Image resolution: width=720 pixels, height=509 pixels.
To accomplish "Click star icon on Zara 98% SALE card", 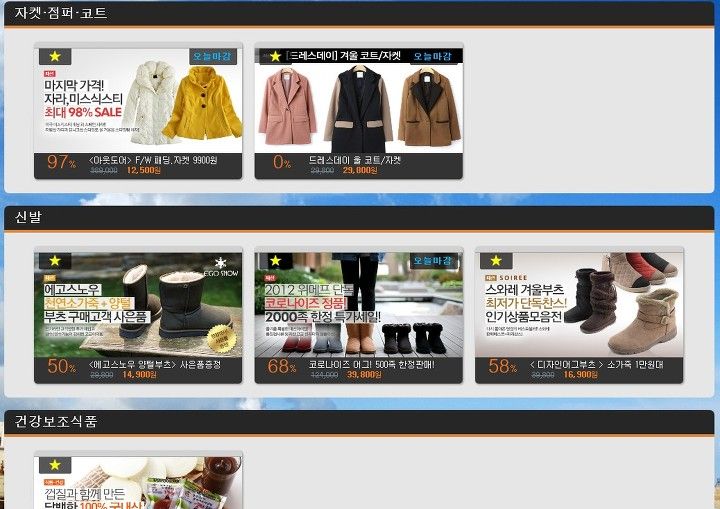I will tap(55, 57).
